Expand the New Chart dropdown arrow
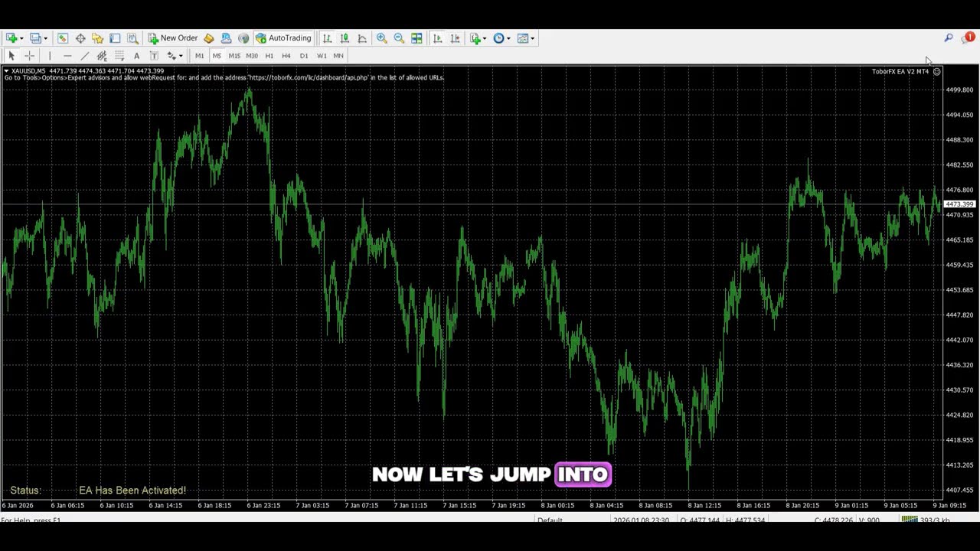 click(21, 38)
